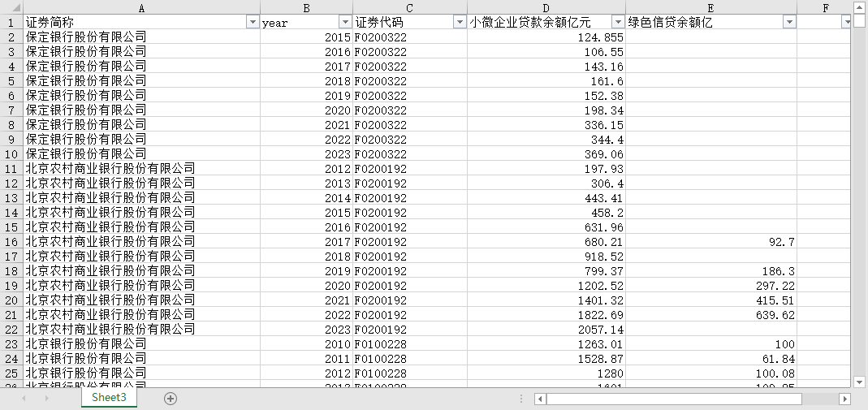Select column D header
868x410 pixels.
tap(546, 8)
